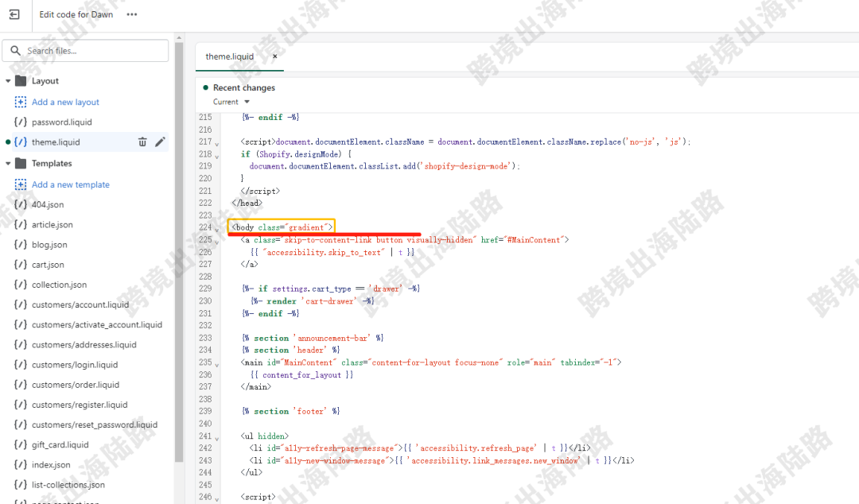Click the index.json file icon
This screenshot has width=859, height=504.
20,464
